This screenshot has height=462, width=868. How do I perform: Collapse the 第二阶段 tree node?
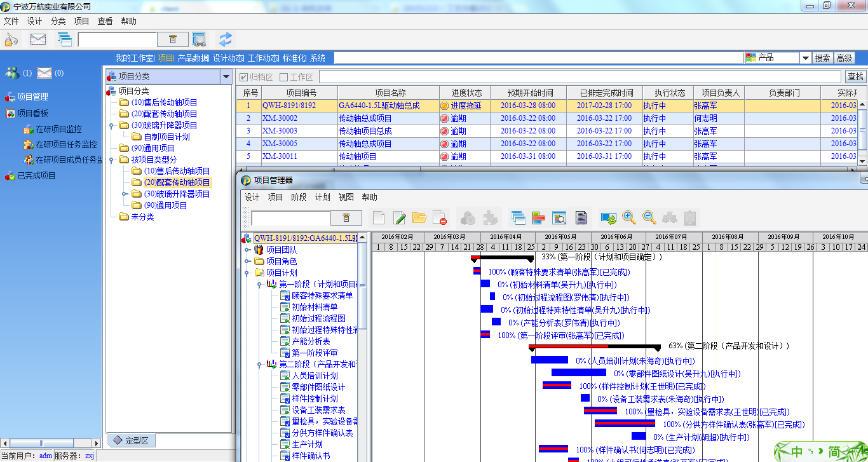[259, 364]
